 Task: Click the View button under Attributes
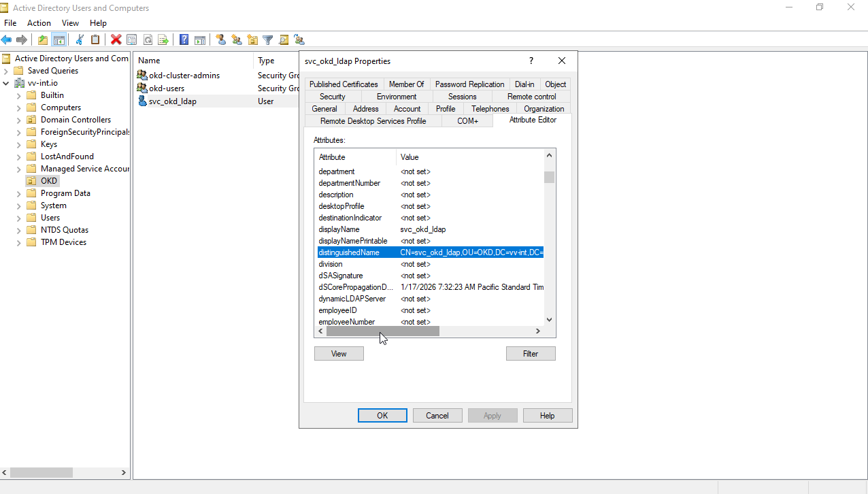click(339, 354)
